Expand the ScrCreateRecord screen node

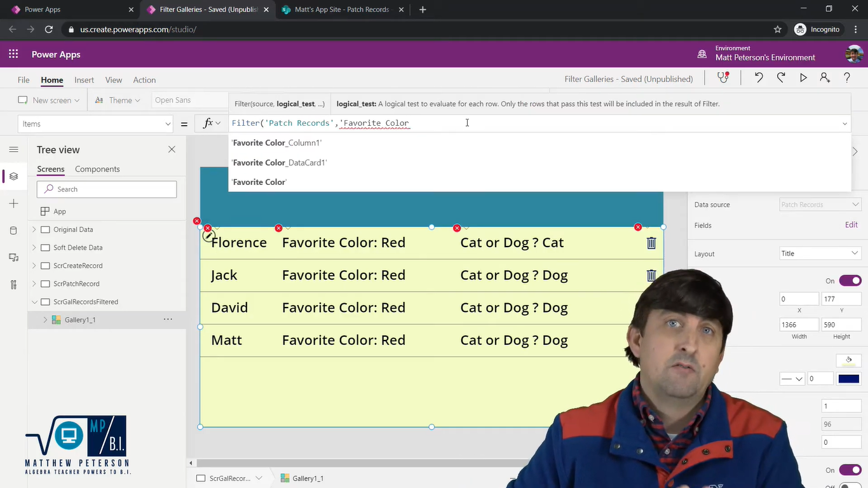34,266
